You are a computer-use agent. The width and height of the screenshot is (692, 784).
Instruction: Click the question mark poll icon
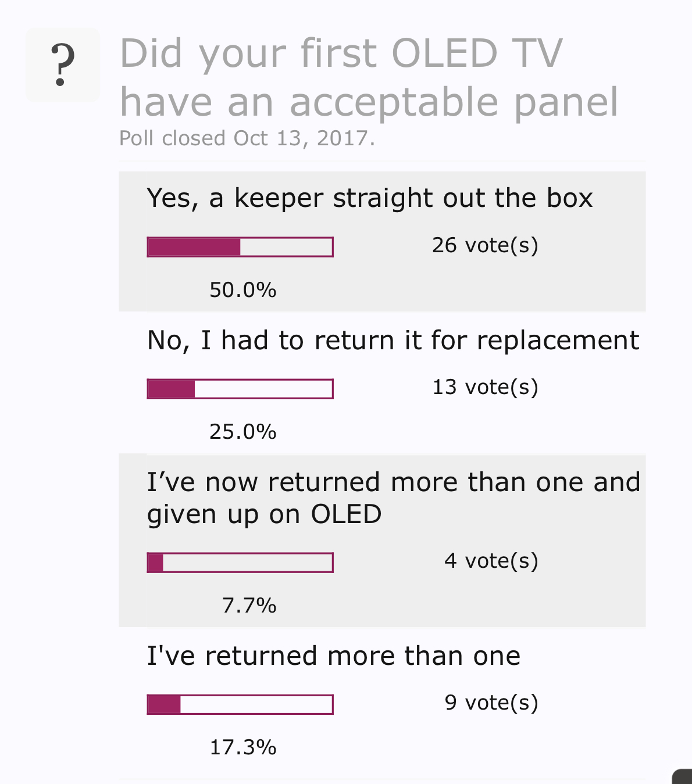coord(63,65)
